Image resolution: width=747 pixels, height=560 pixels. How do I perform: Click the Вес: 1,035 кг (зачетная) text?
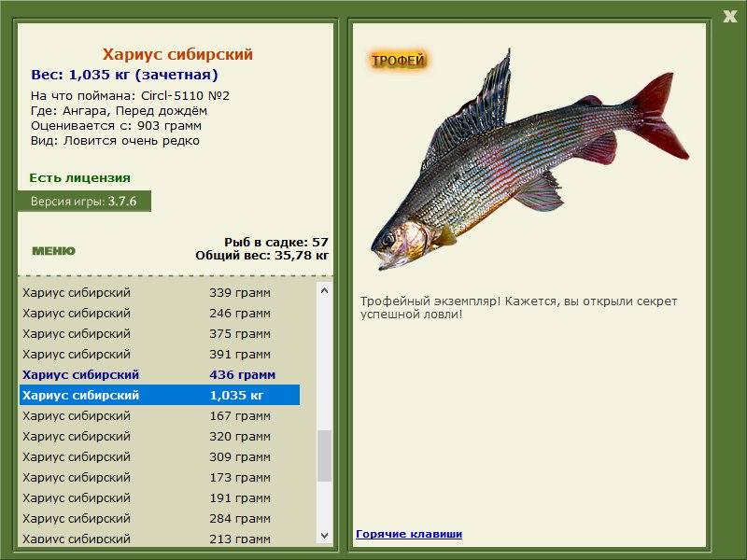(x=124, y=75)
